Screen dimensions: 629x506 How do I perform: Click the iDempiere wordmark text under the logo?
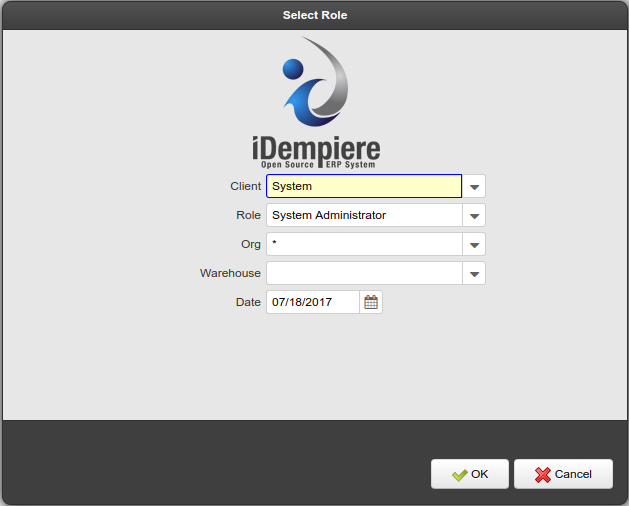316,150
